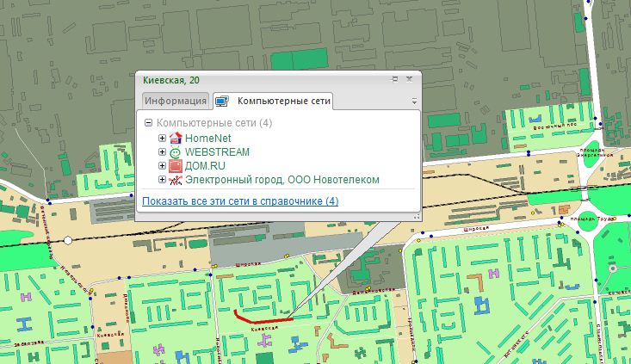The width and height of the screenshot is (631, 364).
Task: Collapse the Компьютерные сети (4) group
Action: point(149,123)
